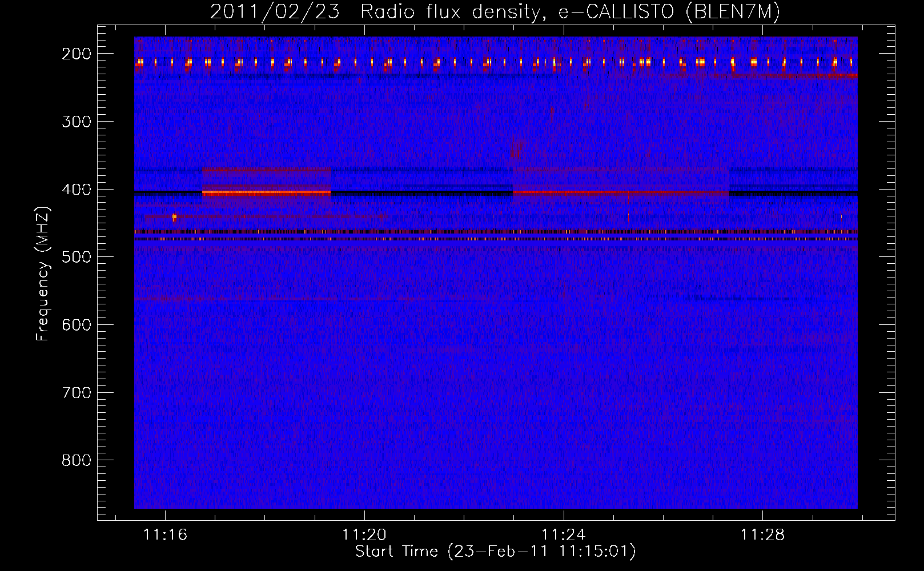Click the 400 frequency tick label
Image resolution: width=924 pixels, height=571 pixels.
pos(77,190)
